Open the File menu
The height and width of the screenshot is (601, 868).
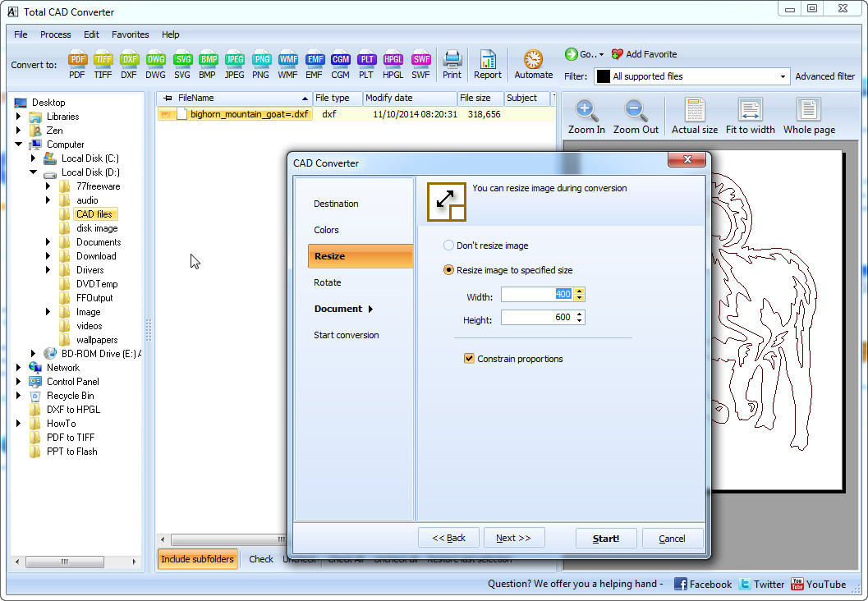tap(21, 34)
